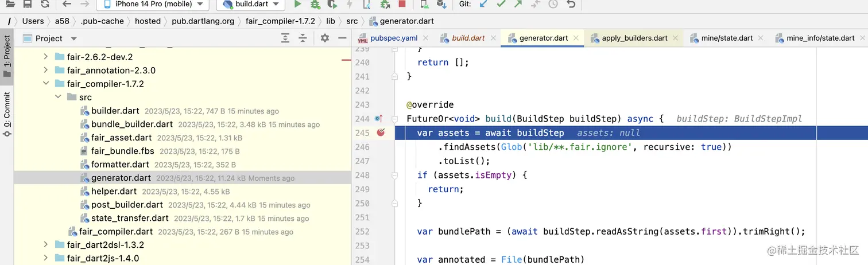
Task: Collapse the fair_compiler-1.7.2 folder
Action: (46, 84)
